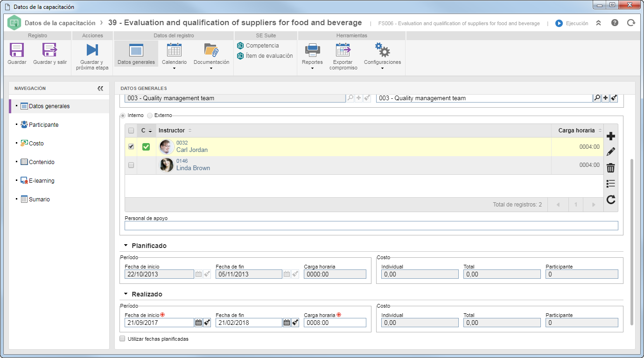Uncheck the Carl Jordan row checkbox
The height and width of the screenshot is (358, 644).
click(x=131, y=146)
